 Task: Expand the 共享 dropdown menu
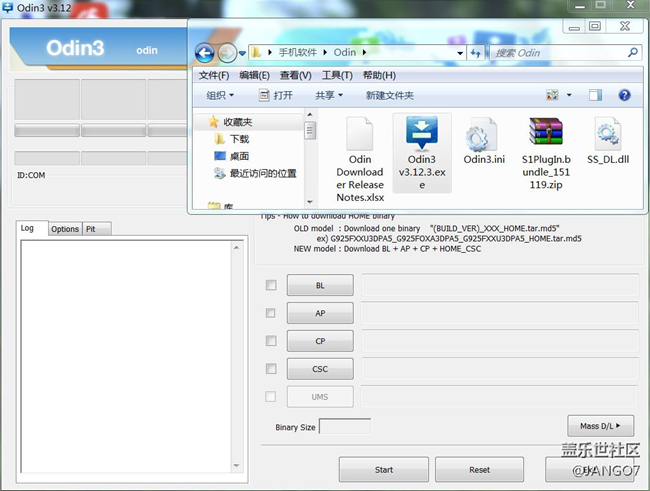click(x=329, y=95)
